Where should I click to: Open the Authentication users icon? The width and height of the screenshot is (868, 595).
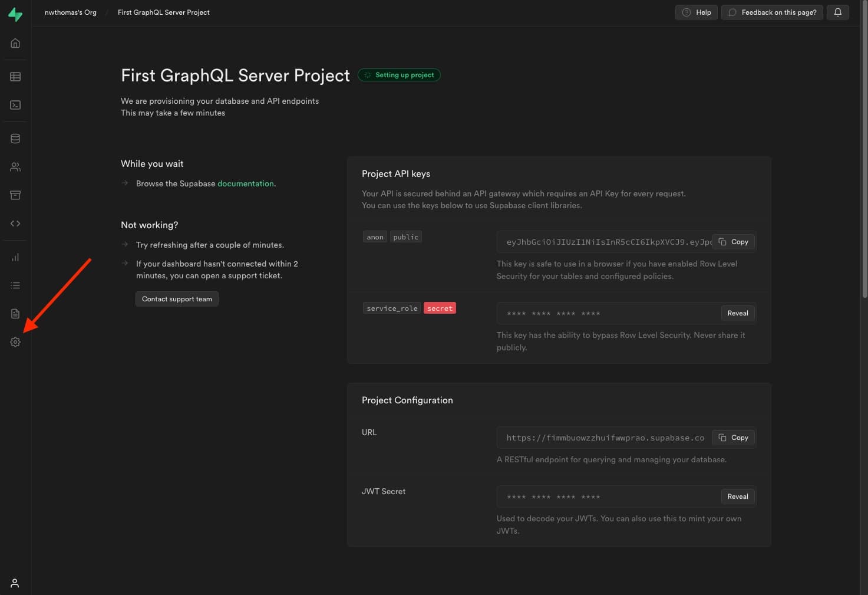pyautogui.click(x=15, y=167)
